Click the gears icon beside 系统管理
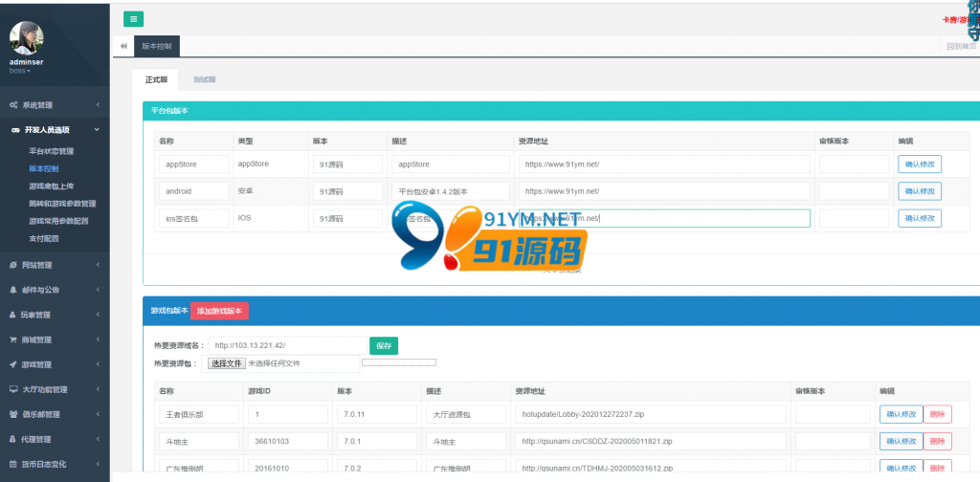 pos(13,105)
